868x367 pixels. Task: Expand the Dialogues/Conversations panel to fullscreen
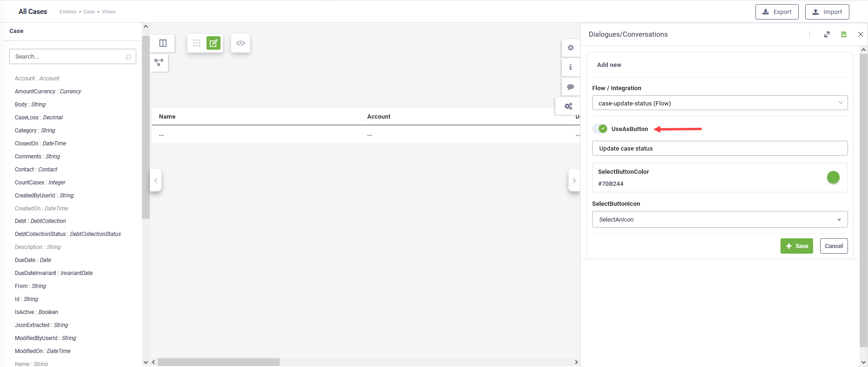click(827, 34)
